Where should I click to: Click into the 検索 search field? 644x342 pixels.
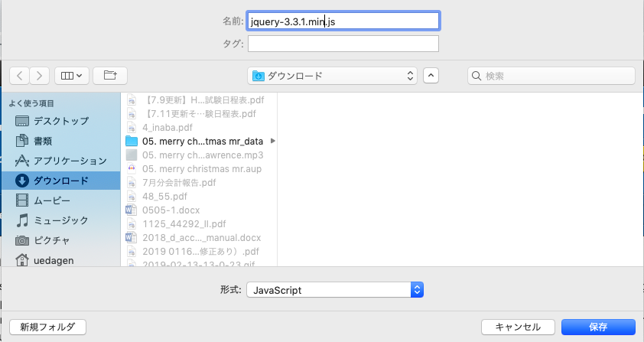551,76
